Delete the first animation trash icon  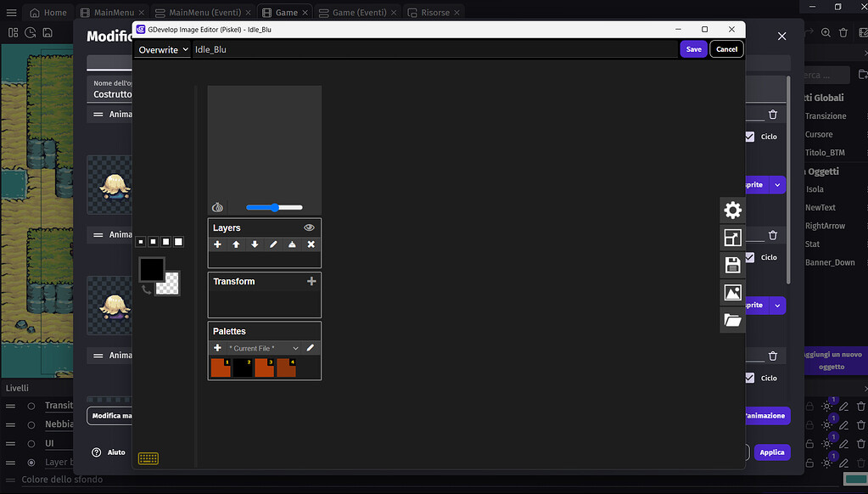773,115
